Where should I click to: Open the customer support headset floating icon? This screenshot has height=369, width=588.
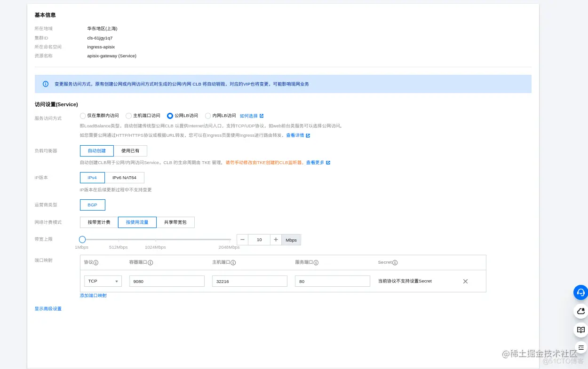click(581, 292)
